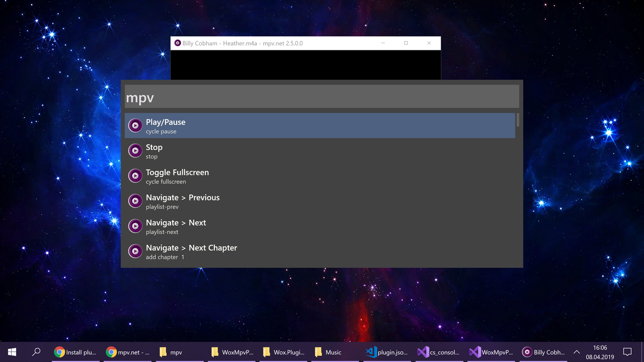Switch to VS Code 'plugin.jso...' window
This screenshot has height=362, width=644.
[386, 352]
